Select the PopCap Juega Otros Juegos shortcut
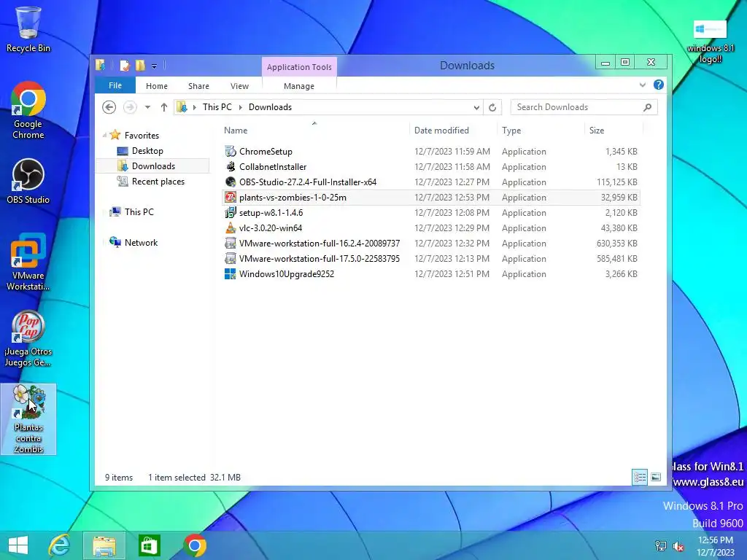This screenshot has height=560, width=747. [x=28, y=338]
